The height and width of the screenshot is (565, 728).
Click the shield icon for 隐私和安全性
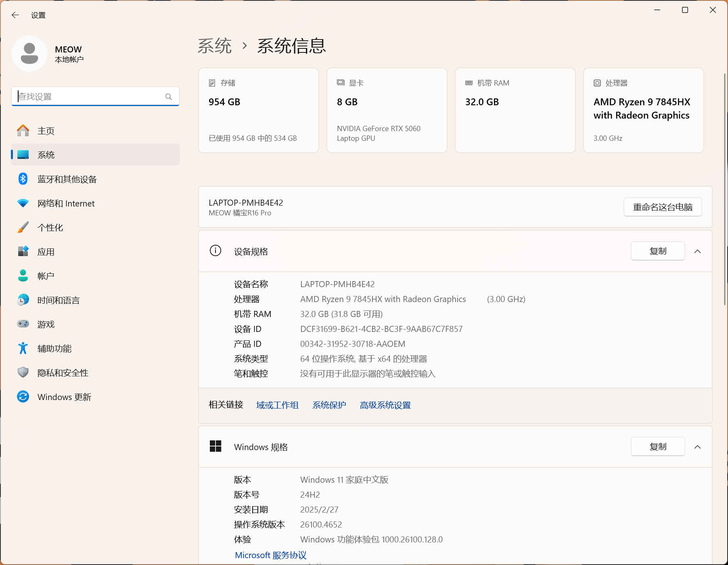point(23,372)
